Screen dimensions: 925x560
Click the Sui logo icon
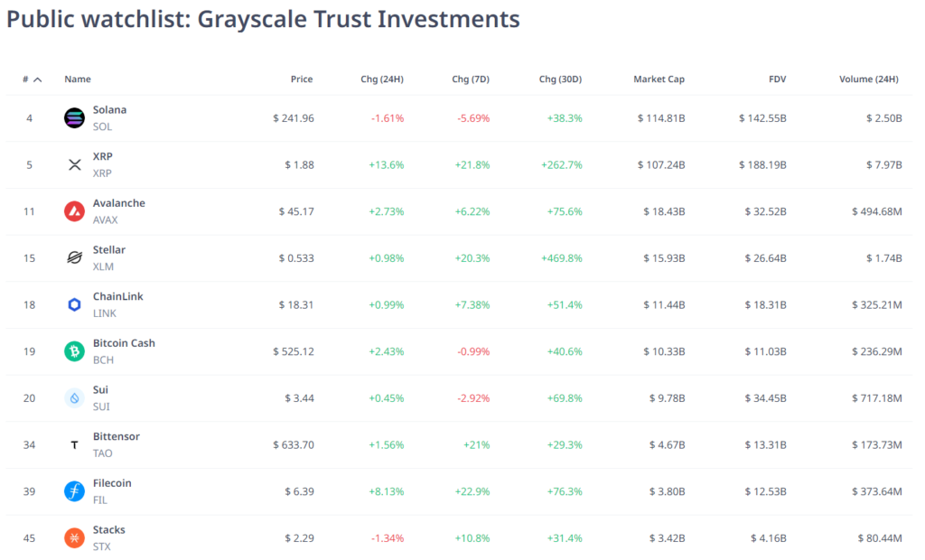[76, 397]
